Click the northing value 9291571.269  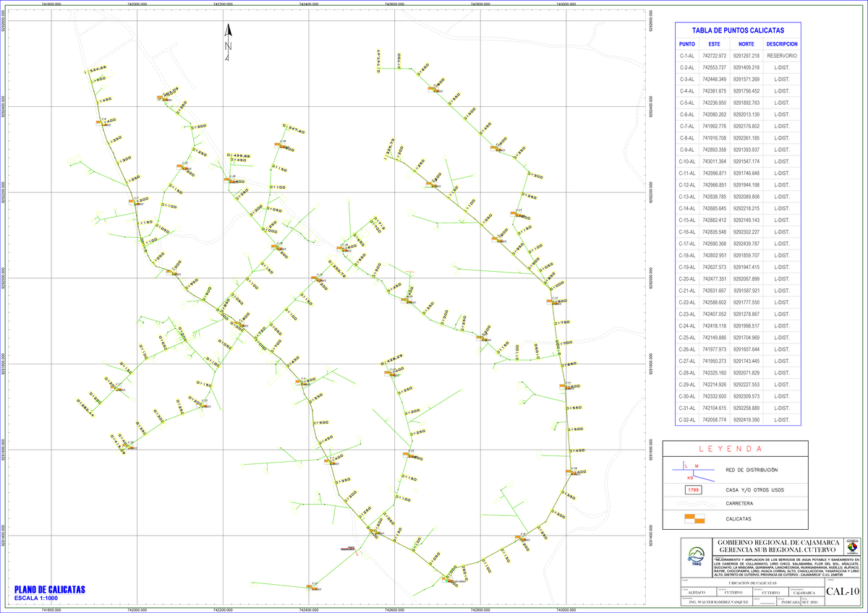pyautogui.click(x=746, y=79)
